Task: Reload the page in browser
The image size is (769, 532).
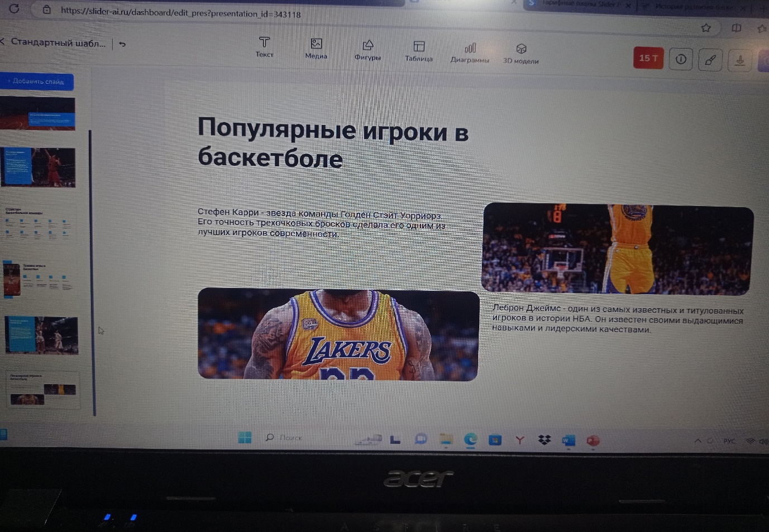Action: (14, 8)
